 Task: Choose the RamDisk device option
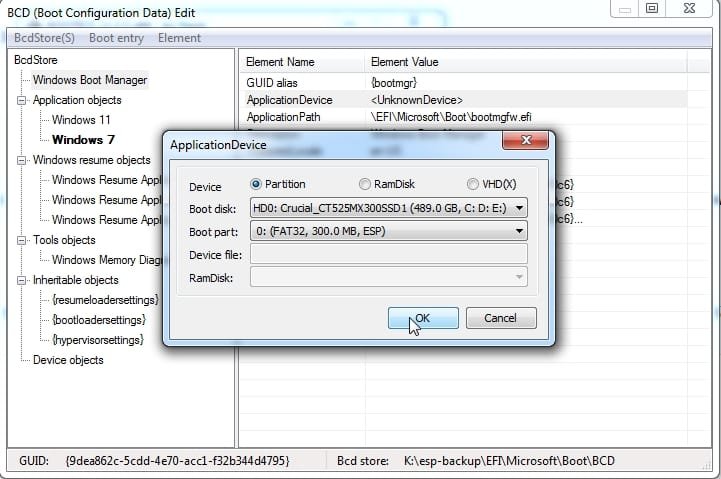364,184
